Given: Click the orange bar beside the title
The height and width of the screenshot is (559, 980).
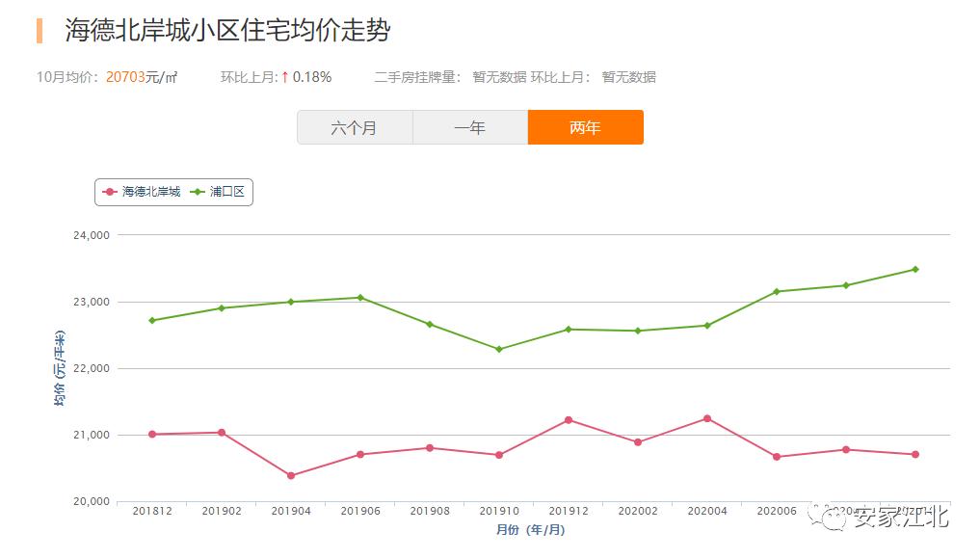Looking at the screenshot, I should (x=38, y=29).
